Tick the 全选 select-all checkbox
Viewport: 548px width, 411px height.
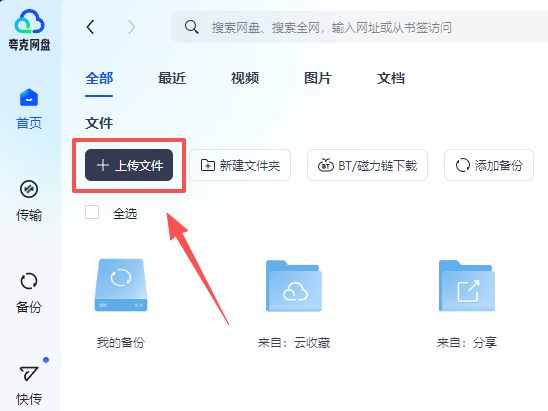[x=92, y=212]
